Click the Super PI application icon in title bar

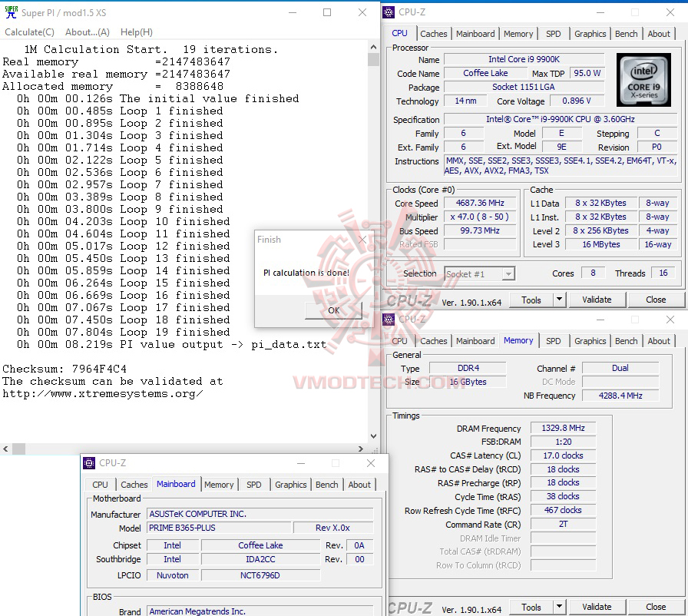coord(9,12)
